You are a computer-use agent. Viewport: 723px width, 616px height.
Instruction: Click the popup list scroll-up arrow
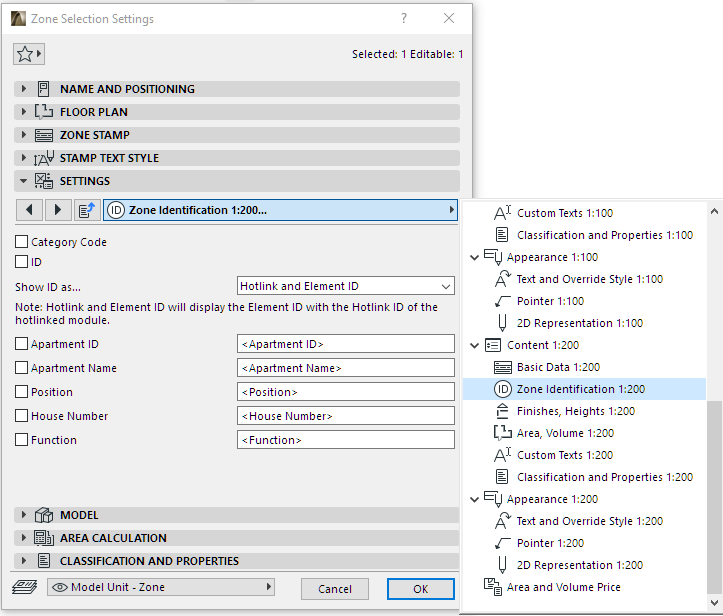(714, 212)
